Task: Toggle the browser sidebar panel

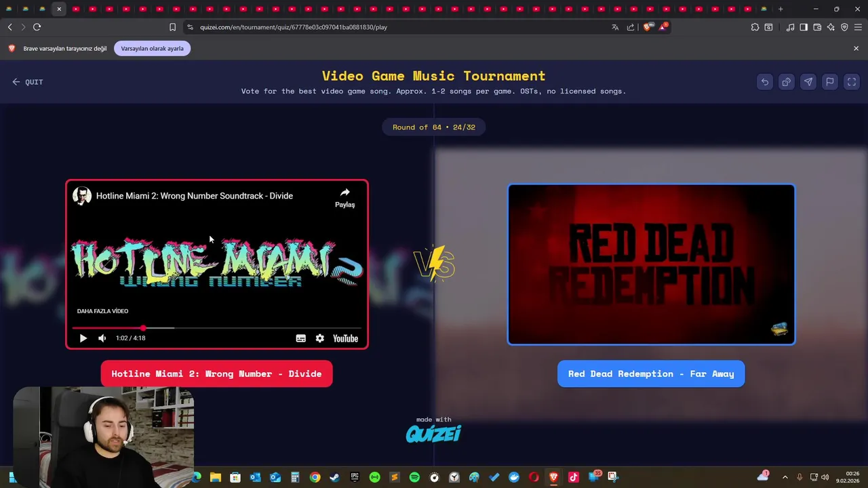Action: pyautogui.click(x=804, y=27)
